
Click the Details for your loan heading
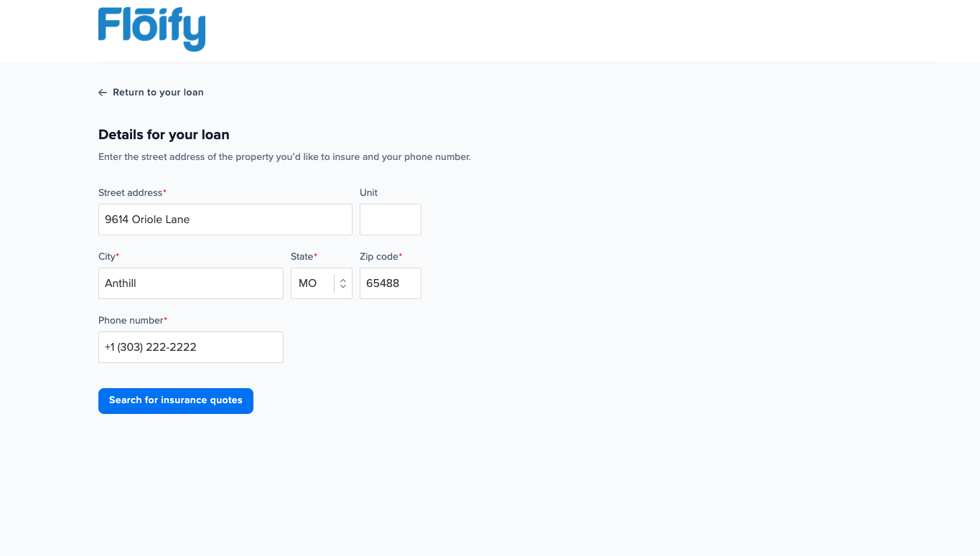[164, 134]
